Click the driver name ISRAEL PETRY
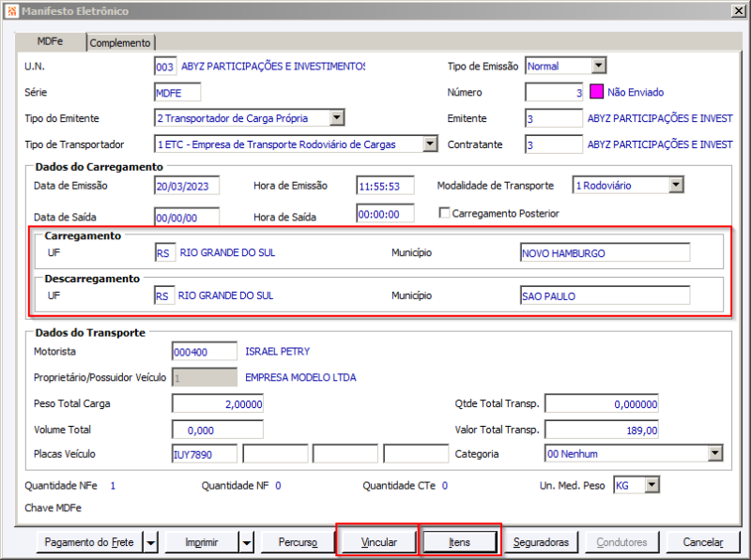751x560 pixels. 277,352
